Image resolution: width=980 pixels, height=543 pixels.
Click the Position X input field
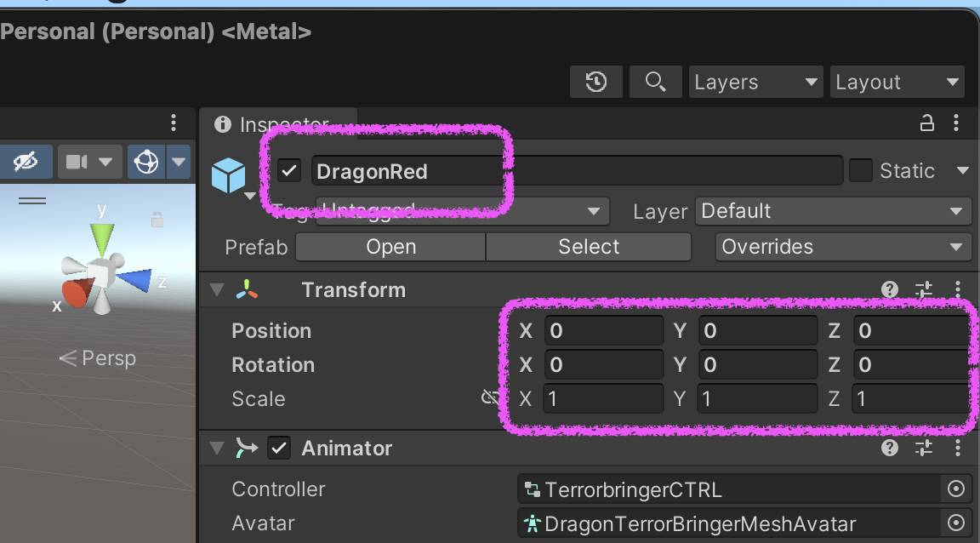603,330
